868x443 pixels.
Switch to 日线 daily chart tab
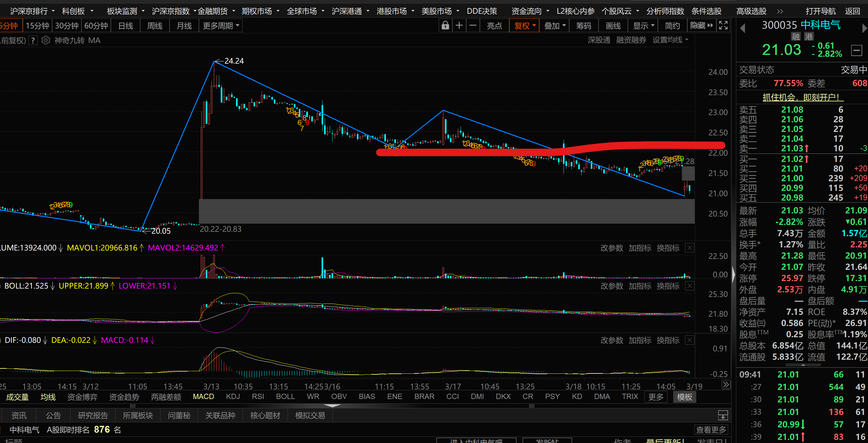[x=126, y=26]
